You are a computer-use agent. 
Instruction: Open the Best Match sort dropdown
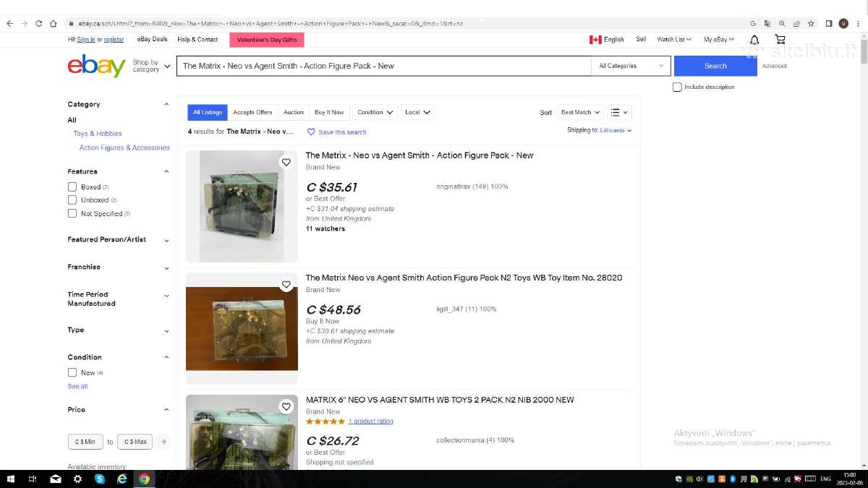580,112
